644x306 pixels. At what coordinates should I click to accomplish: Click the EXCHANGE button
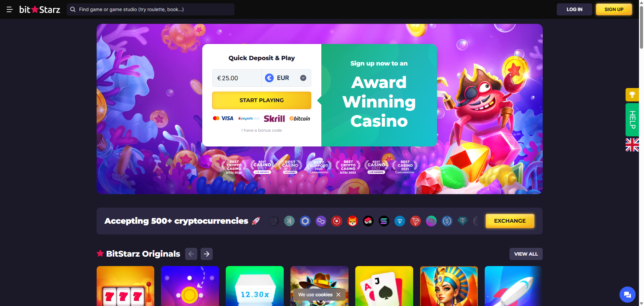(x=510, y=221)
